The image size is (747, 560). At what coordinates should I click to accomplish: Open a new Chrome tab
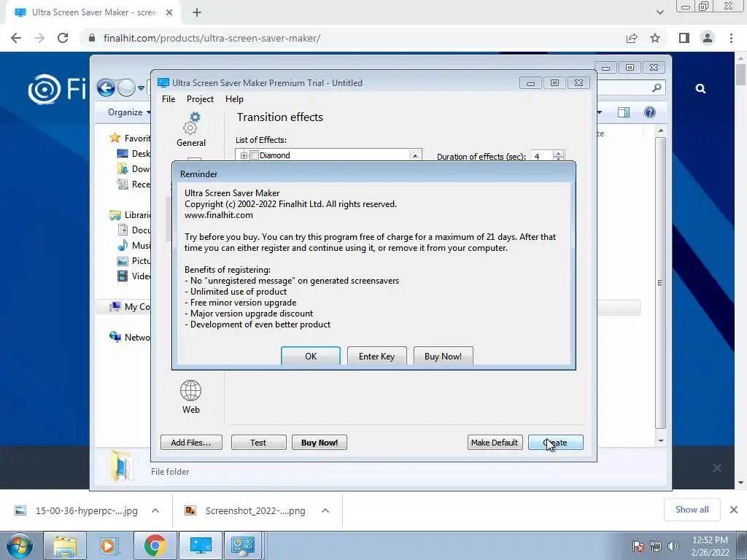pos(197,13)
